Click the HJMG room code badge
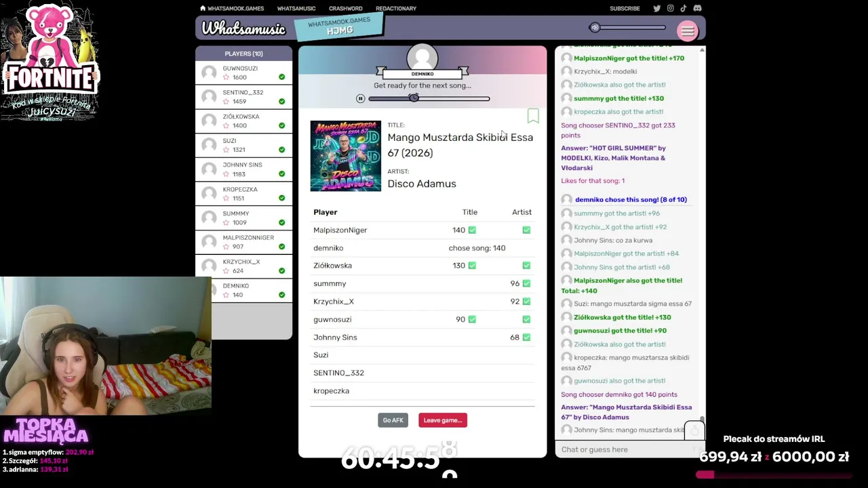Viewport: 868px width, 488px height. [x=339, y=26]
